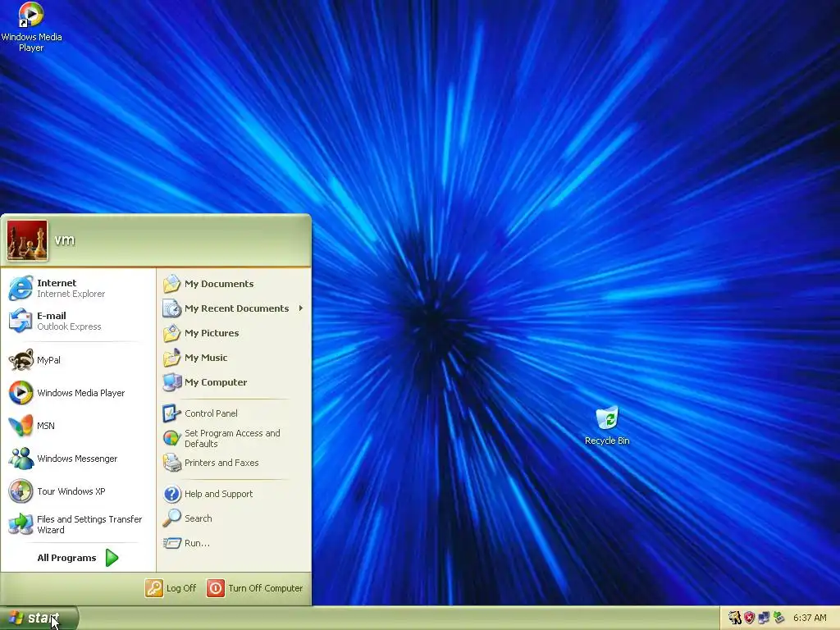The height and width of the screenshot is (630, 840).
Task: Open the My Computer icon
Action: [x=172, y=382]
